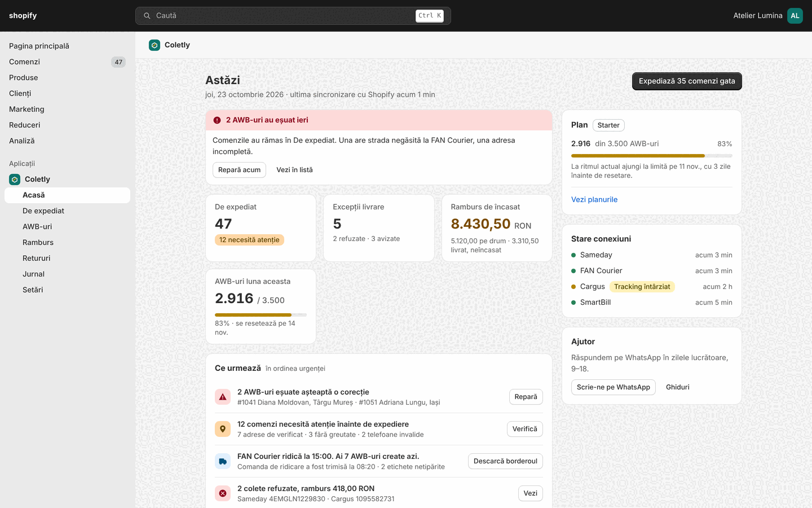Screen dimensions: 812x508
Task: Open Marketing in the sidebar
Action: (67, 110)
